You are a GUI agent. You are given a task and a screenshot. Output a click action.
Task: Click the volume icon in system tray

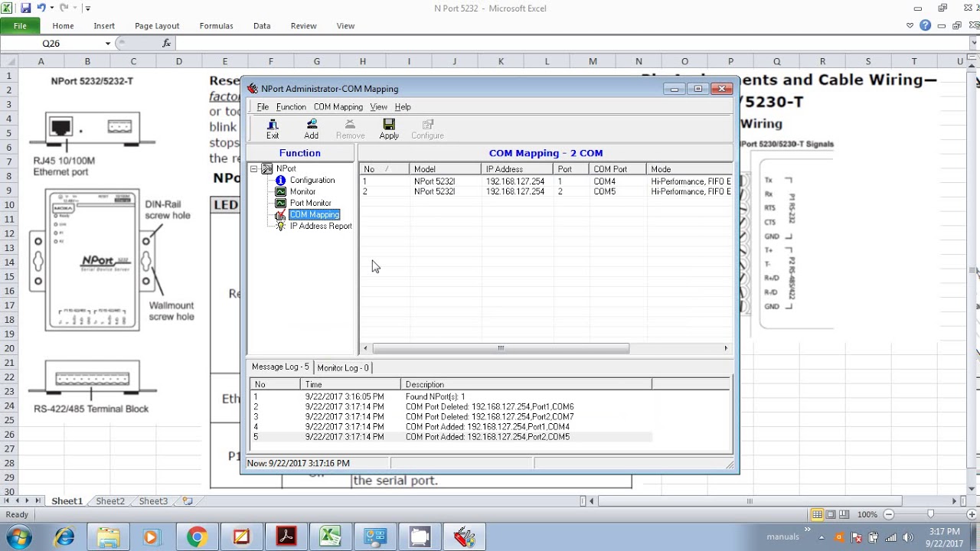tap(908, 537)
